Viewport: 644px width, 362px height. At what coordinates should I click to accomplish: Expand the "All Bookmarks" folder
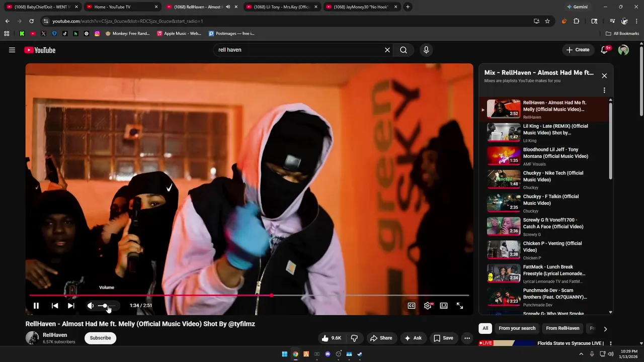point(622,34)
